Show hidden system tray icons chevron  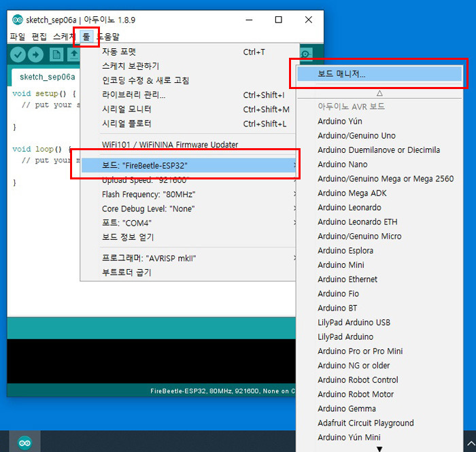point(471,444)
